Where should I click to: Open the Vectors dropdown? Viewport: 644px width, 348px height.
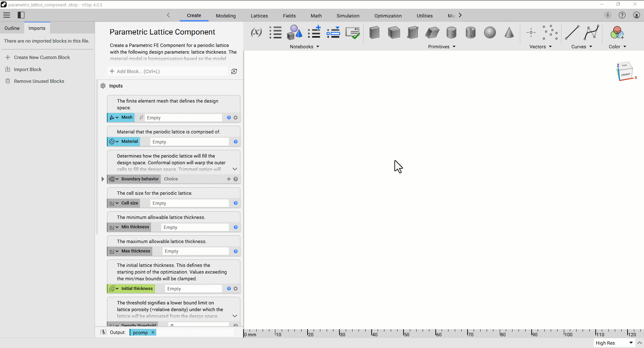pos(541,47)
